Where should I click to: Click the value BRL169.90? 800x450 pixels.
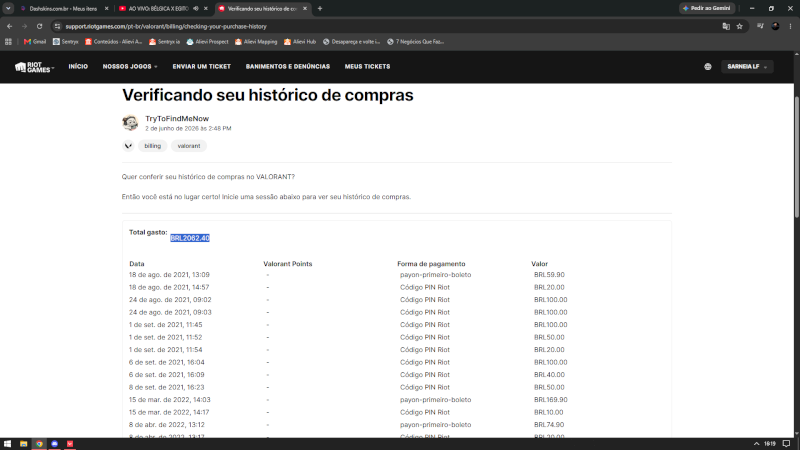pyautogui.click(x=551, y=399)
